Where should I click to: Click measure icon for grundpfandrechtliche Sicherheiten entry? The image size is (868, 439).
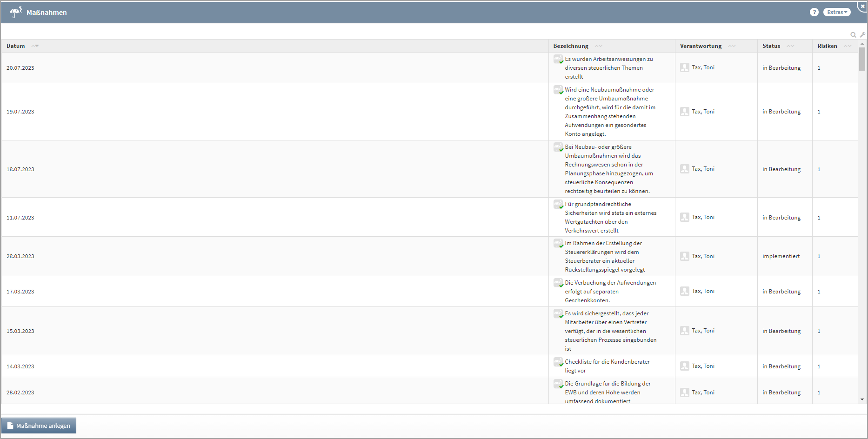pos(558,204)
